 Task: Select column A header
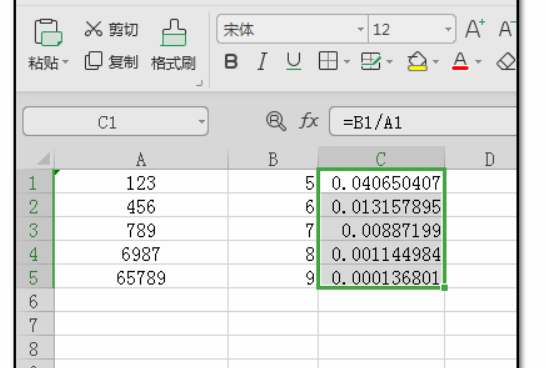coord(141,159)
